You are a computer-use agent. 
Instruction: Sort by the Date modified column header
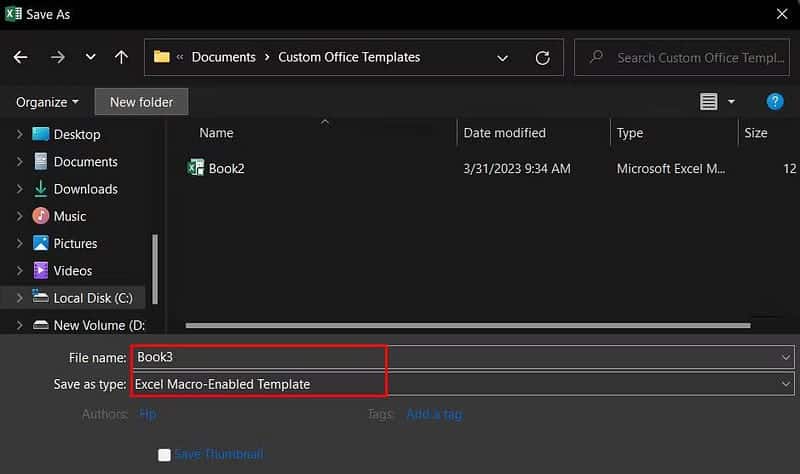(x=505, y=133)
